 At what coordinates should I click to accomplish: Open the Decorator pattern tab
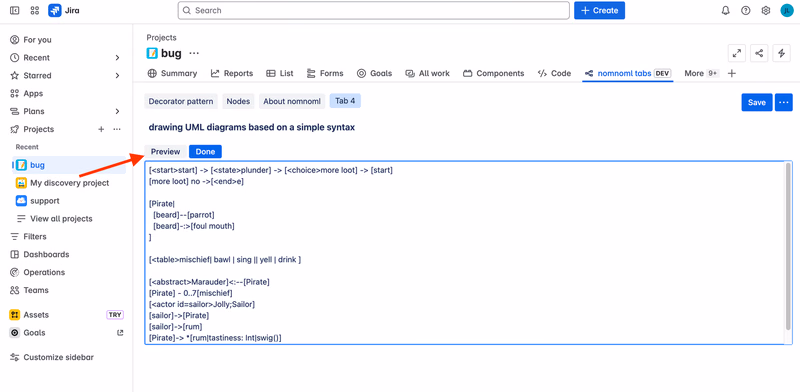coord(181,101)
